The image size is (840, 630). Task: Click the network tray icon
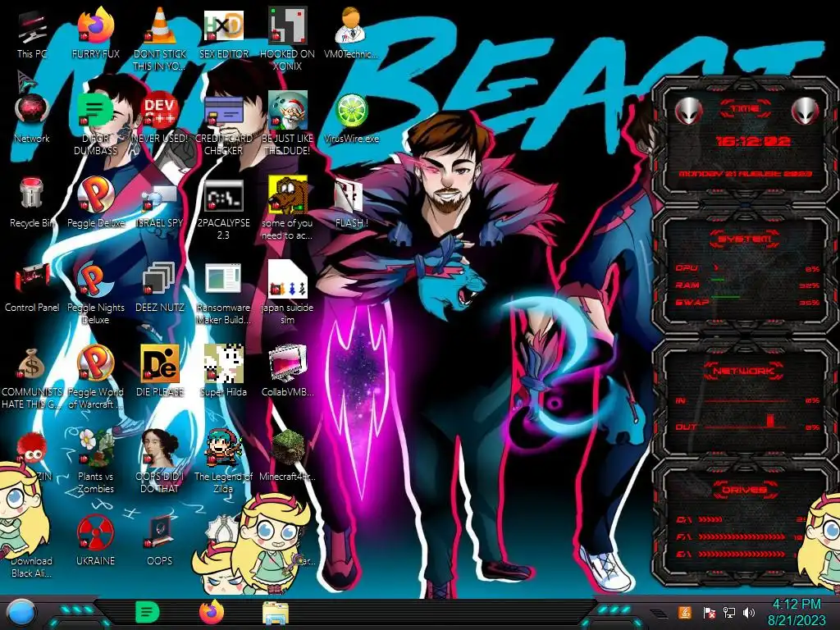pyautogui.click(x=729, y=613)
